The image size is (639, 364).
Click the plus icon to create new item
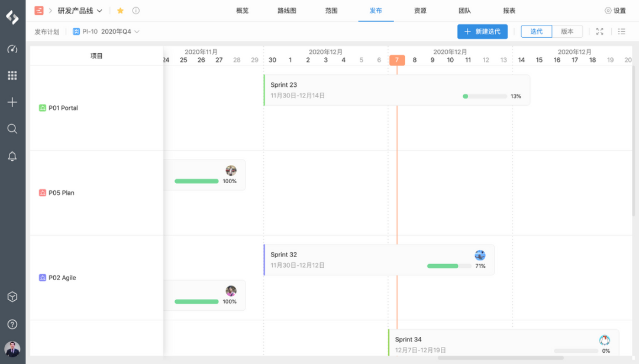pyautogui.click(x=12, y=102)
